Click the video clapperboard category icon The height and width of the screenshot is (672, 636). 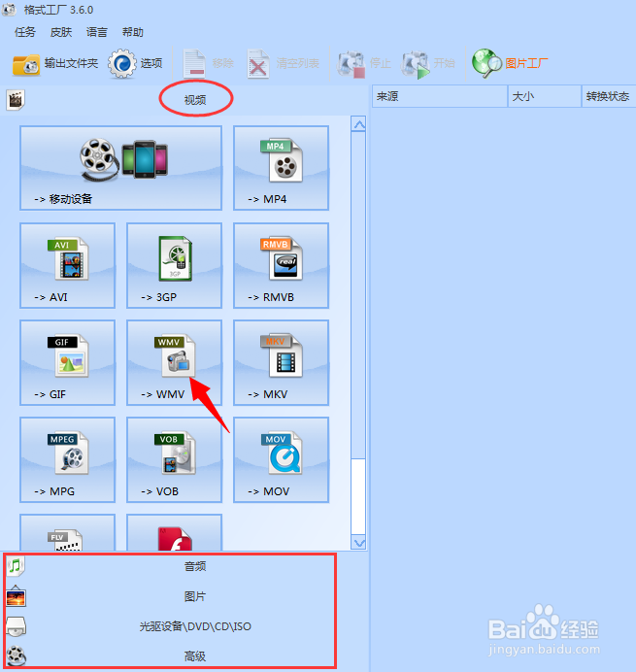(x=16, y=100)
